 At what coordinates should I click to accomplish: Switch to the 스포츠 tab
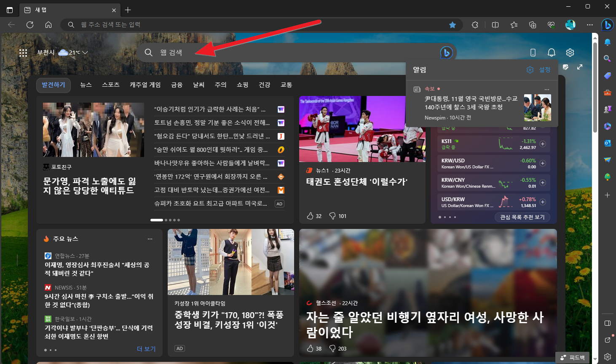[110, 85]
